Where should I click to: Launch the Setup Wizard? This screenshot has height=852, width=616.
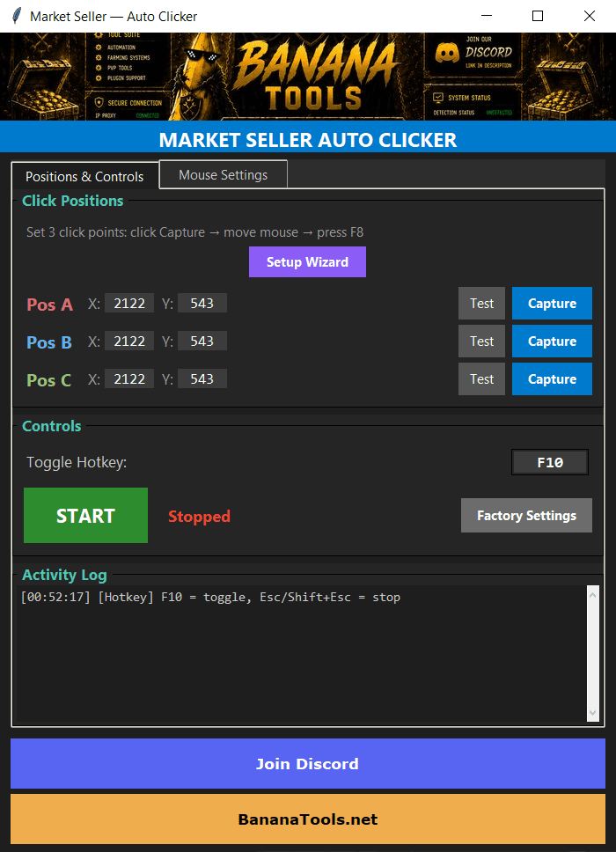[x=307, y=262]
